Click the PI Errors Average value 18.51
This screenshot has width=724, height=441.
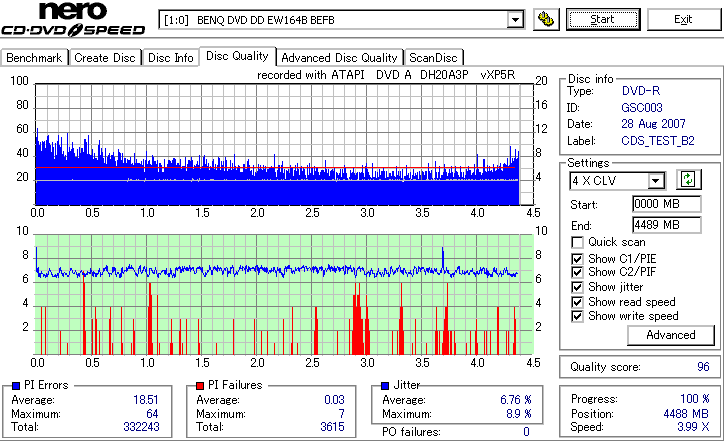click(x=146, y=399)
